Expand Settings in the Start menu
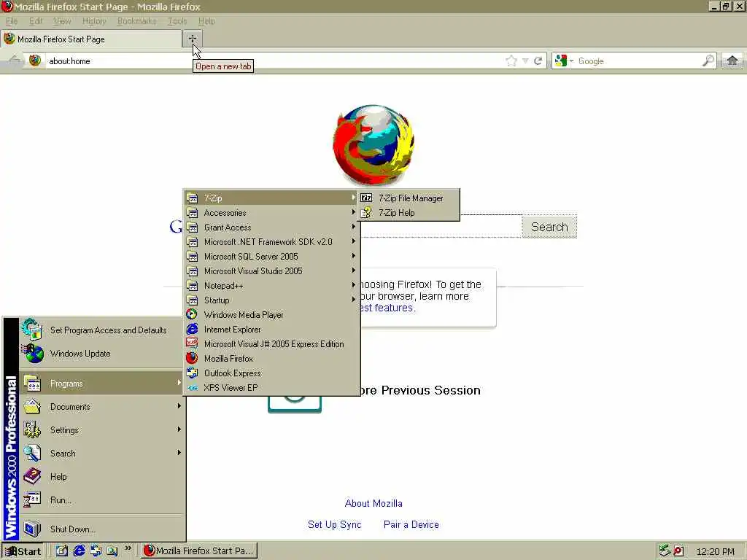The width and height of the screenshot is (747, 560). (101, 430)
